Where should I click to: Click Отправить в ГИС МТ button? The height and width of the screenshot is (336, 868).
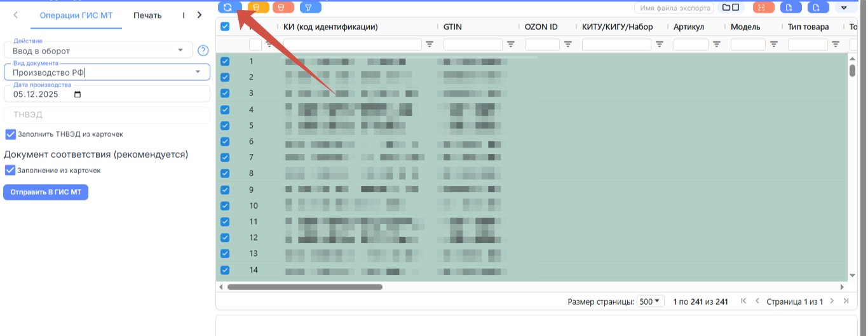pyautogui.click(x=46, y=192)
